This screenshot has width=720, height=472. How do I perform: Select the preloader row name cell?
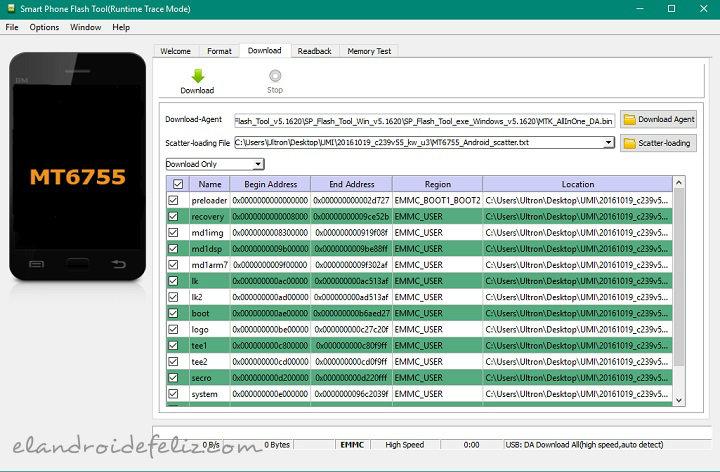tap(209, 200)
